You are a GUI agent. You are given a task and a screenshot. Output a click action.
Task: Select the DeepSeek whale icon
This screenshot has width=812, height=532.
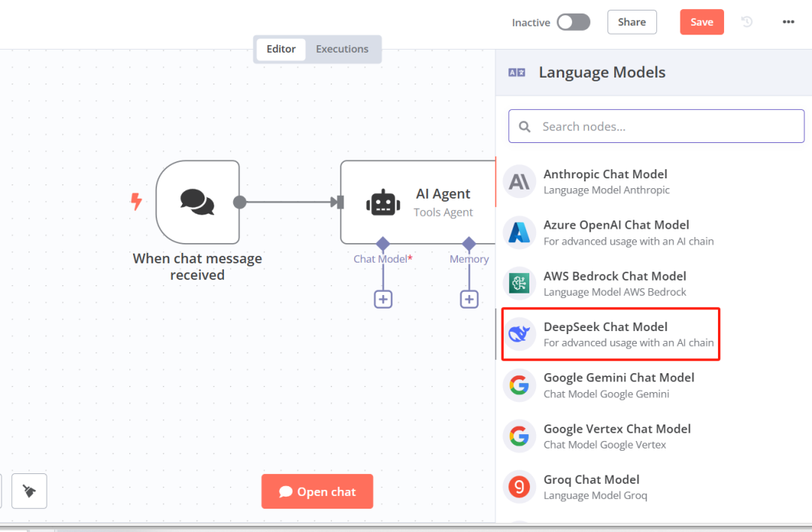point(519,334)
